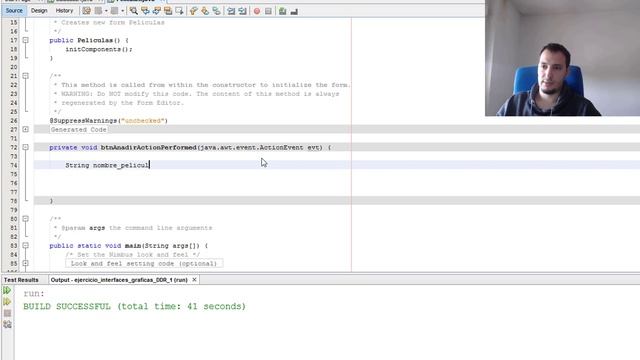Screen dimensions: 640x360
Task: Click the green Re-run icon in Output
Action: pos(7,290)
